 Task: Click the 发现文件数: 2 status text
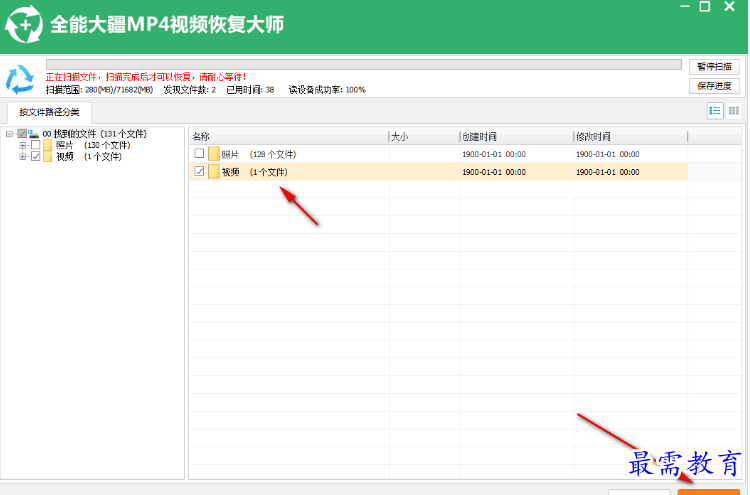[x=189, y=90]
